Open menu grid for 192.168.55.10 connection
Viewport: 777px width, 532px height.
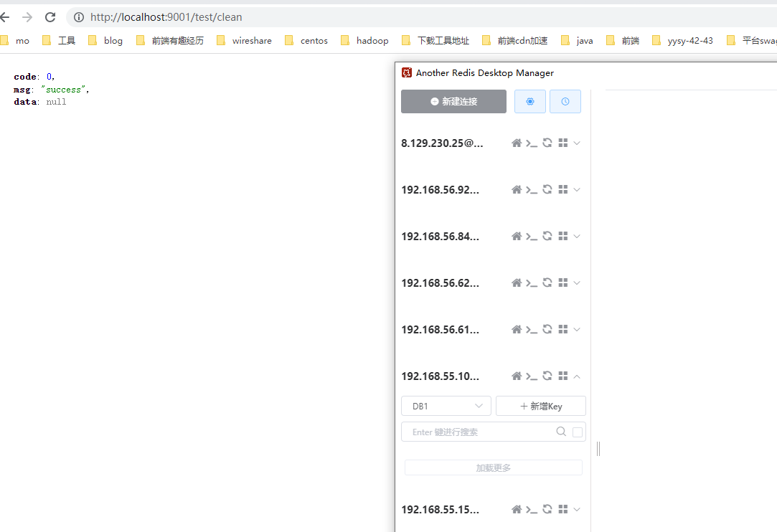tap(563, 376)
